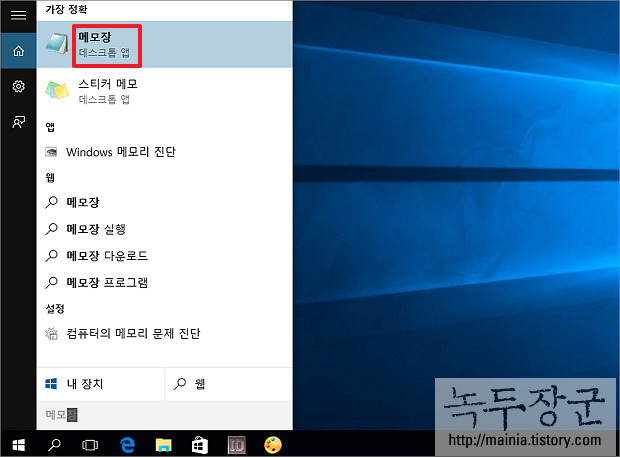Select the web suggestion 메모장
The height and width of the screenshot is (457, 620).
(x=164, y=202)
